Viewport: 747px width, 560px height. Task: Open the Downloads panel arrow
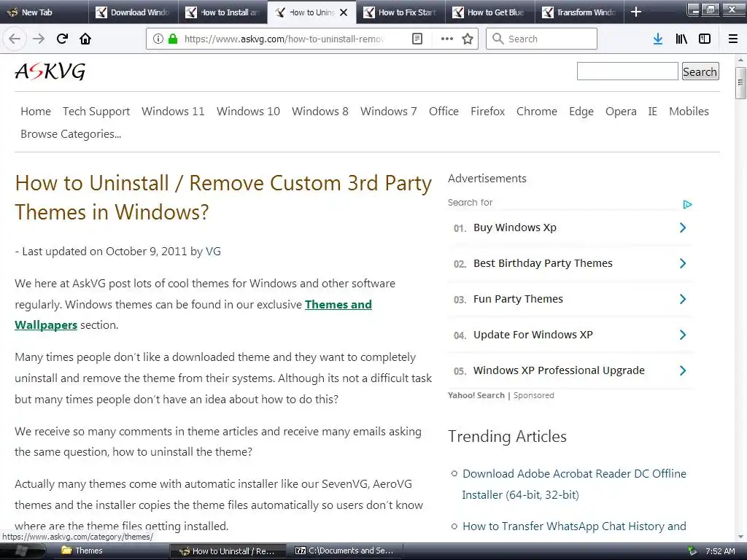pyautogui.click(x=658, y=39)
